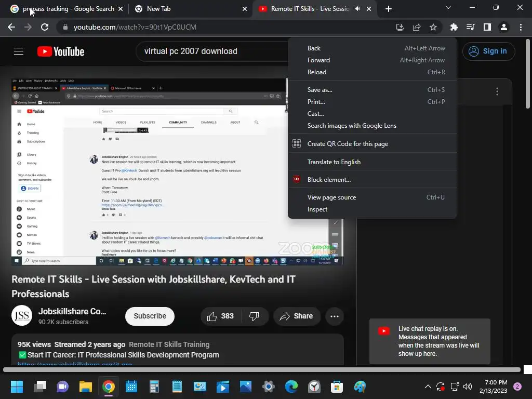
Task: Open volume control in system tray
Action: (468, 387)
